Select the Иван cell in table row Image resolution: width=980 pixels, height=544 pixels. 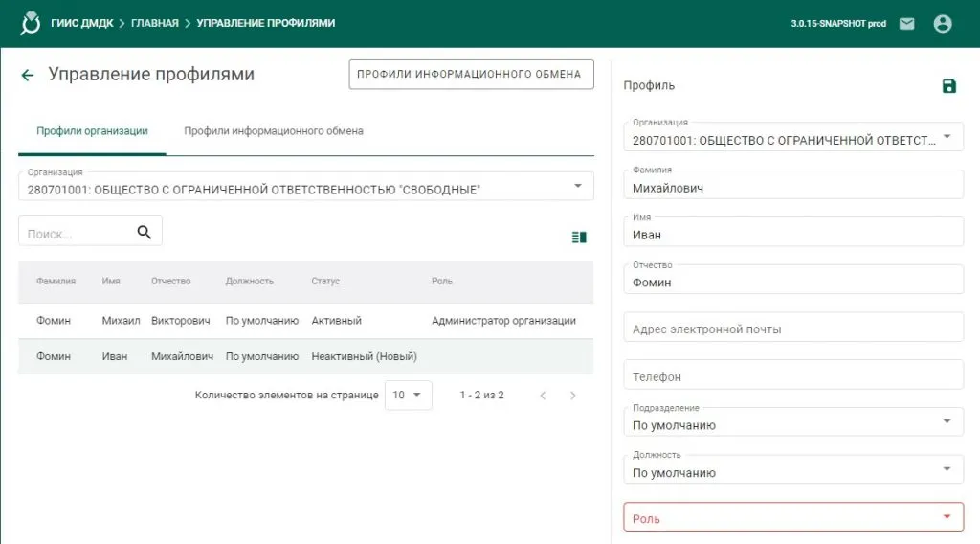click(115, 356)
